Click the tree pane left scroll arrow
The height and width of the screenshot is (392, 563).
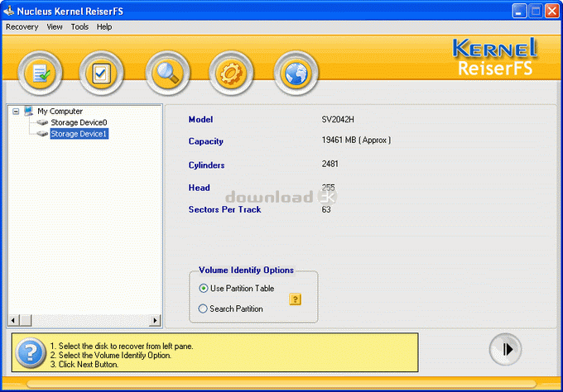point(13,320)
